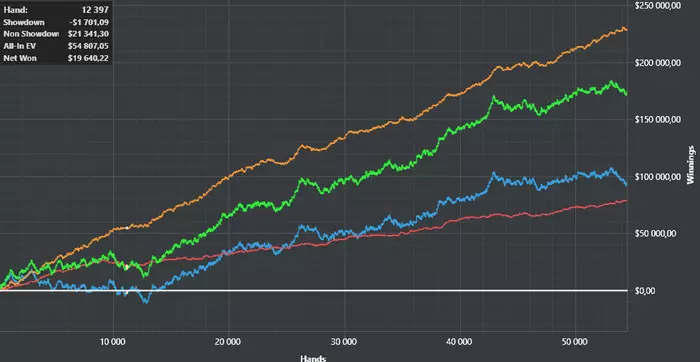Screen dimensions: 700x362
Task: Click the '$100 000,00' axis label
Action: pyautogui.click(x=658, y=177)
